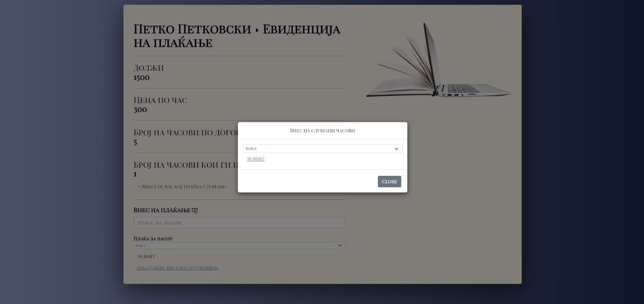This screenshot has height=304, width=644.
Task: Click the Цена по час value 300
Action: tap(140, 109)
